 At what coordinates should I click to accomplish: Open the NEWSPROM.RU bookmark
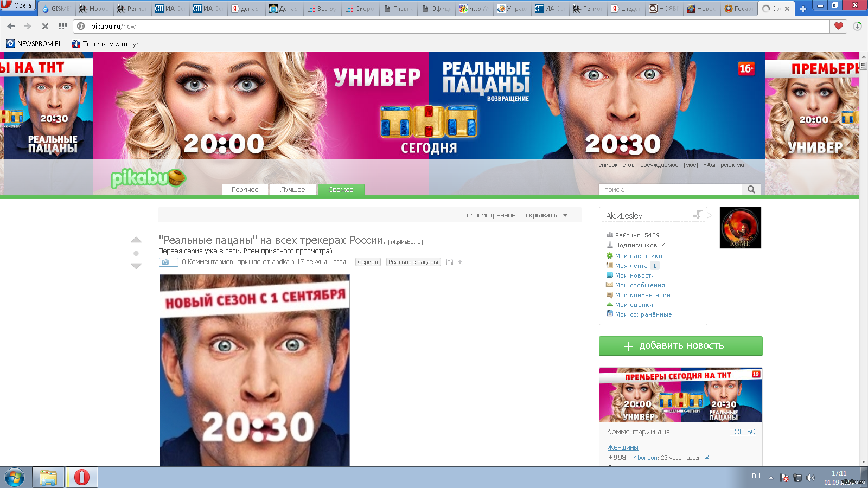coord(34,43)
